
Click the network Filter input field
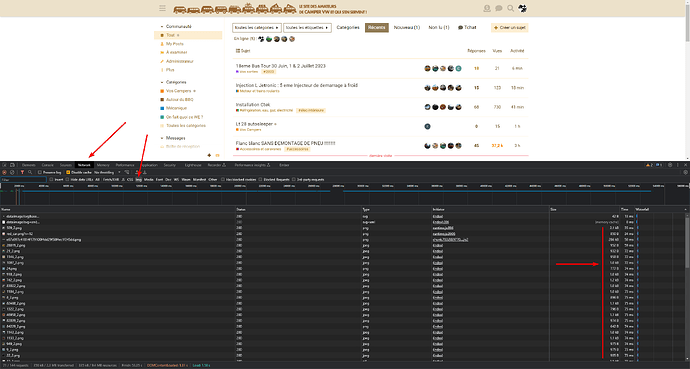tap(23, 179)
